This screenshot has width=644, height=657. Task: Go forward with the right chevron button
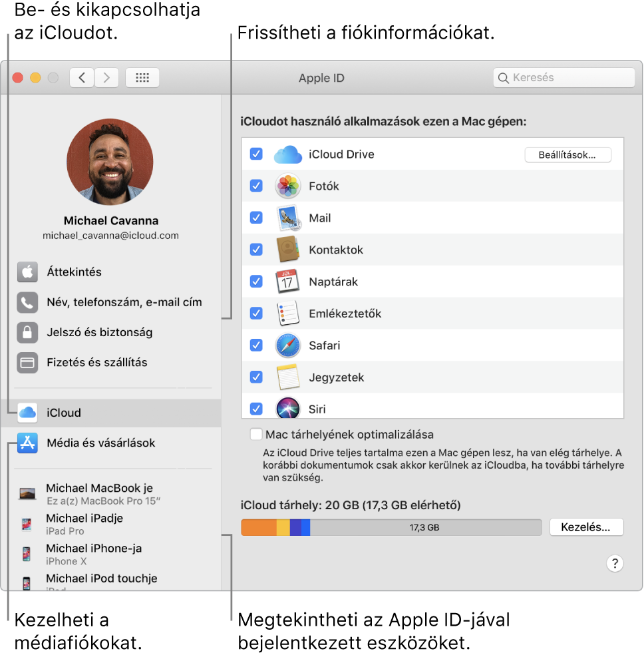(x=106, y=77)
